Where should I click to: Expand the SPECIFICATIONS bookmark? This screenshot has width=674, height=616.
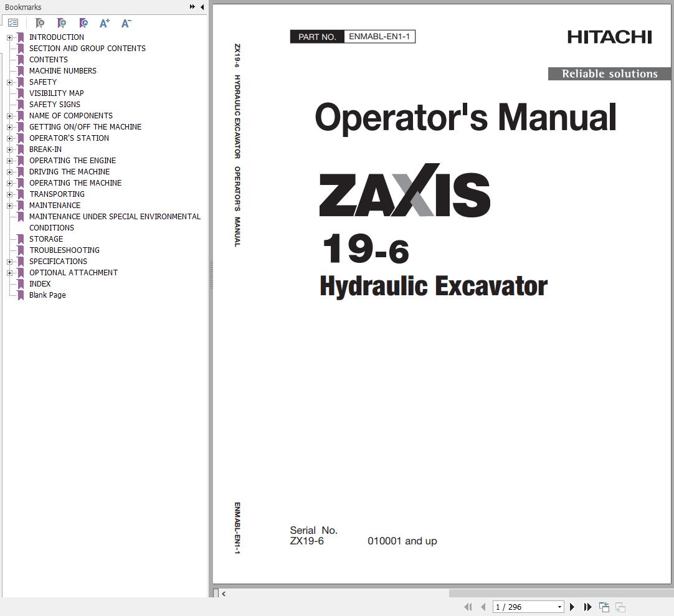click(9, 262)
